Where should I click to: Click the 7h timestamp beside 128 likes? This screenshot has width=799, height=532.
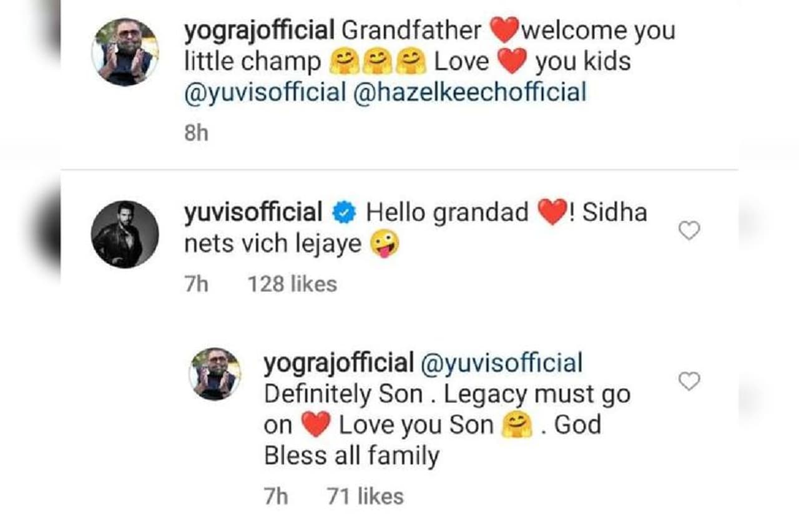coord(196,284)
